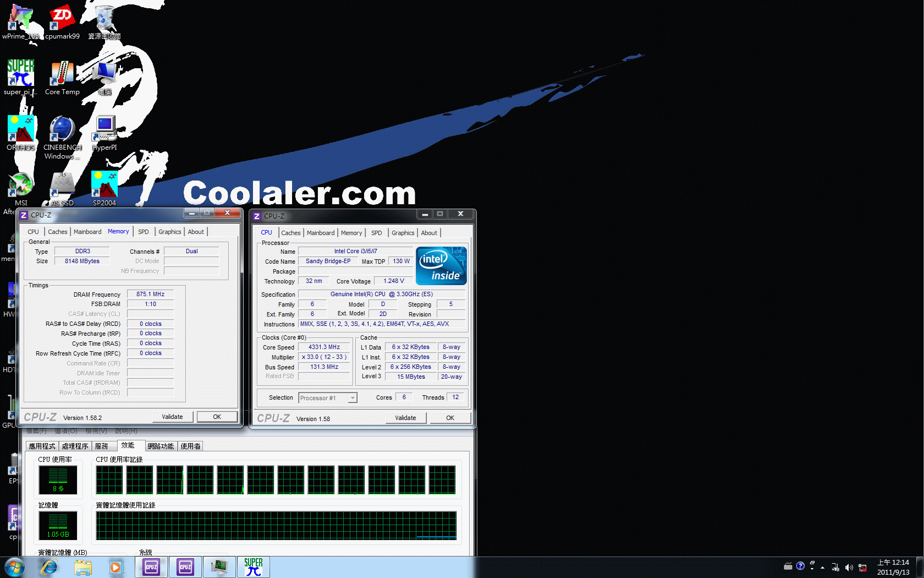
Task: Open the Processor #1 selection dropdown
Action: point(328,398)
